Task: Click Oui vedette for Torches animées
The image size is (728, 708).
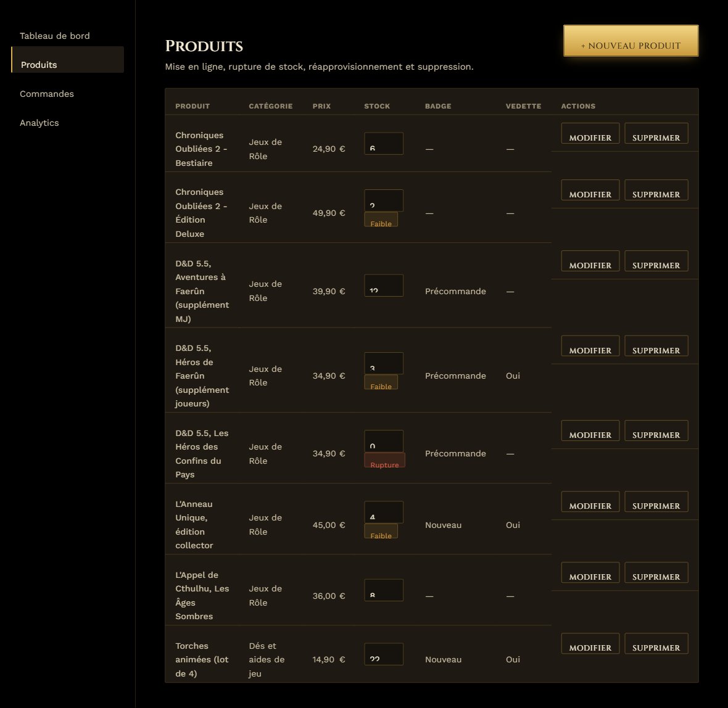Action: pos(513,659)
